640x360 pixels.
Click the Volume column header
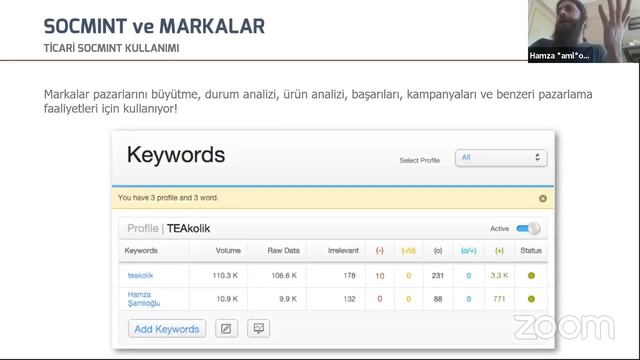(x=228, y=251)
